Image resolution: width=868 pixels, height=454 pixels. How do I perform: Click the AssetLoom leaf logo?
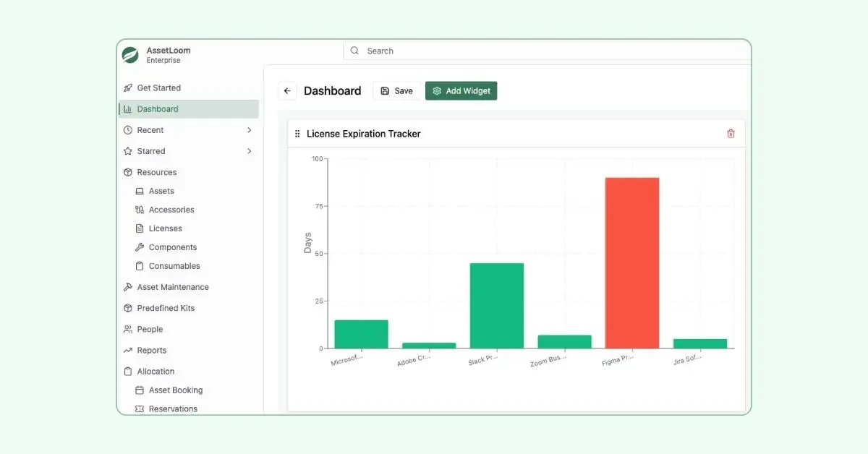130,55
